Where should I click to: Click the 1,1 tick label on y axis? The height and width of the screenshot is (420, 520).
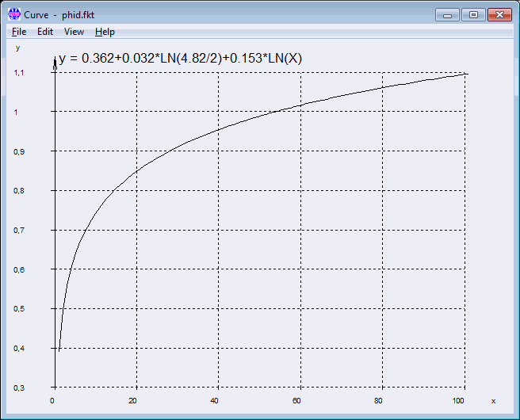tap(20, 73)
